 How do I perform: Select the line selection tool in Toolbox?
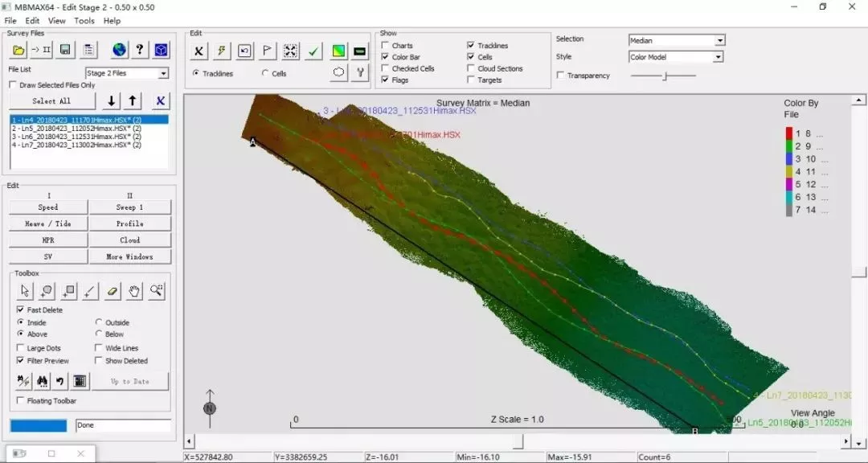click(90, 291)
